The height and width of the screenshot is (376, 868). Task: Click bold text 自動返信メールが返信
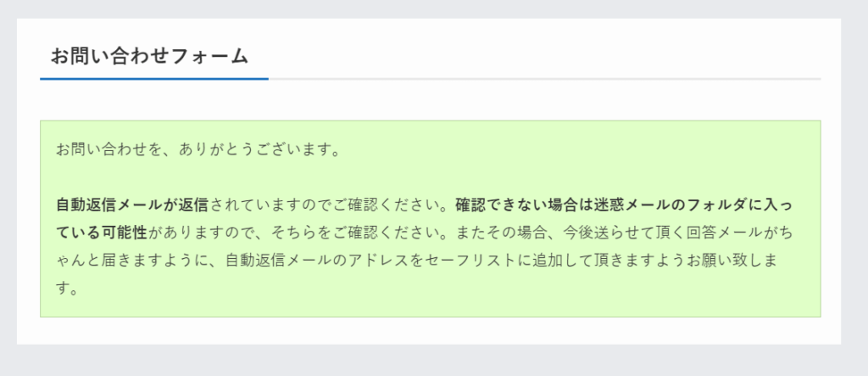[x=132, y=205]
